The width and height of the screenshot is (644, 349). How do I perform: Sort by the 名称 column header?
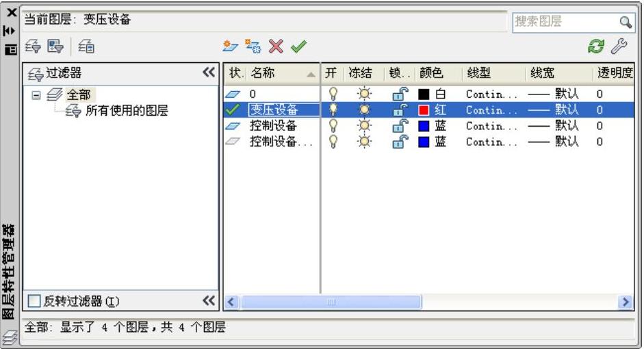[283, 73]
